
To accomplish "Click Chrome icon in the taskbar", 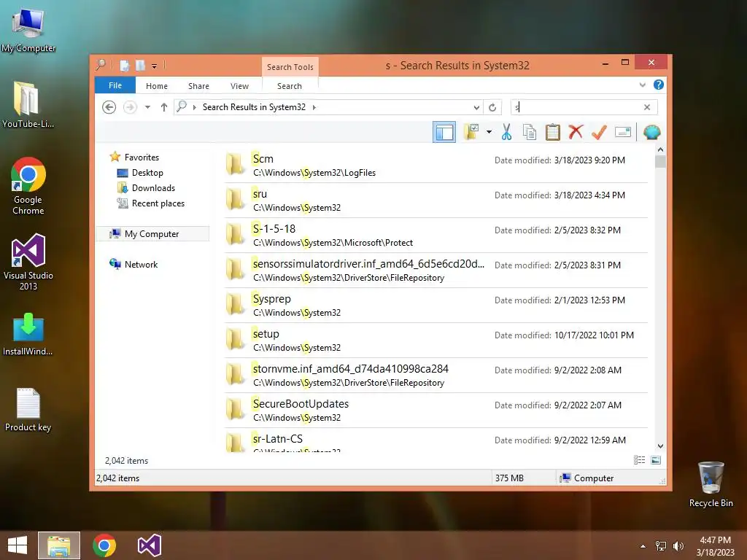I will click(104, 545).
